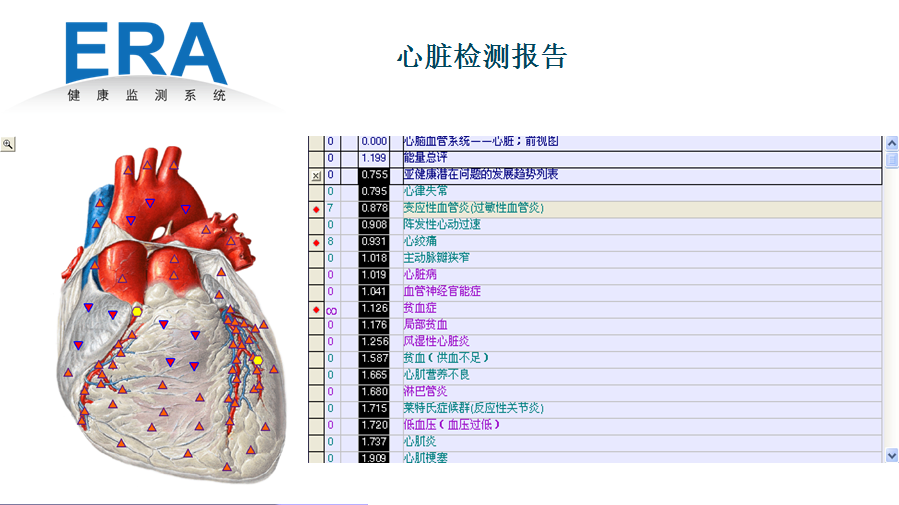899x505 pixels.
Task: Click the left yellow dot on the heart
Action: 137,312
